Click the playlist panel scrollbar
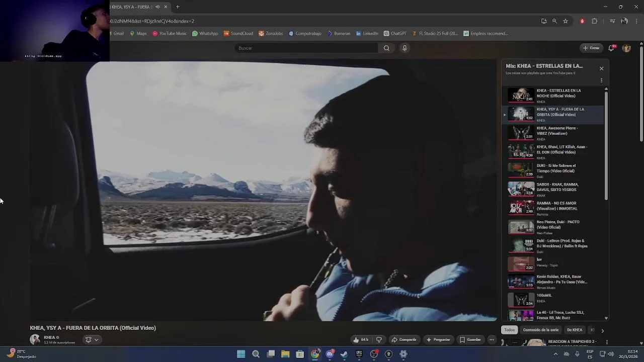The width and height of the screenshot is (644, 362). click(x=606, y=146)
